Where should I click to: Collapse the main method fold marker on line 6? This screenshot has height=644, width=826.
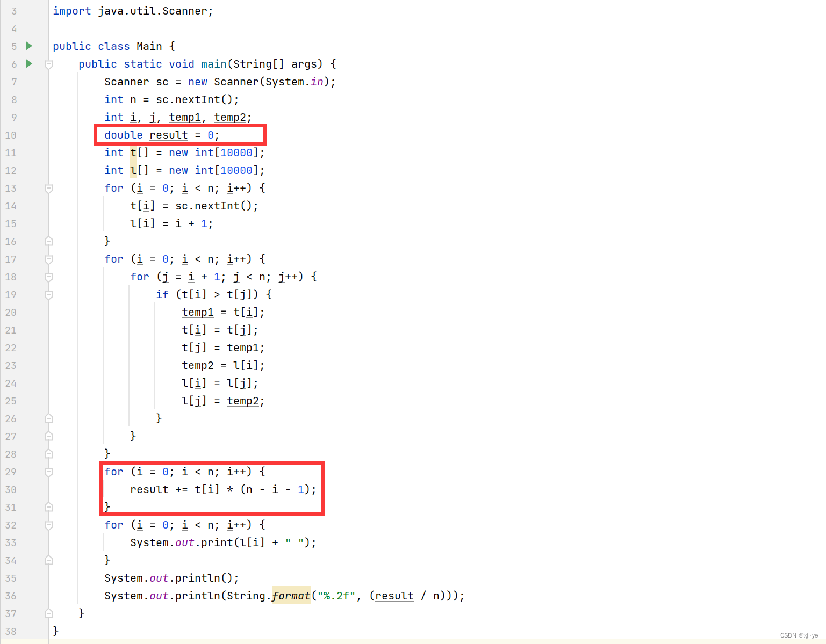pos(48,64)
